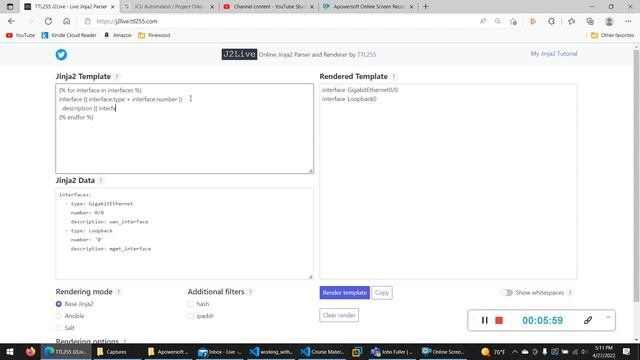Click the page vertical scrollbar
This screenshot has height=360, width=640.
click(636, 176)
